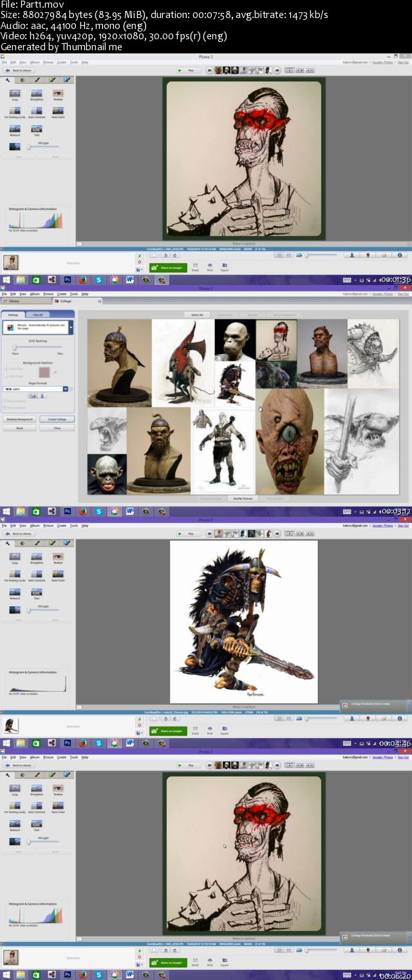
Task: Select the Use Image radio button
Action: click(x=6, y=374)
